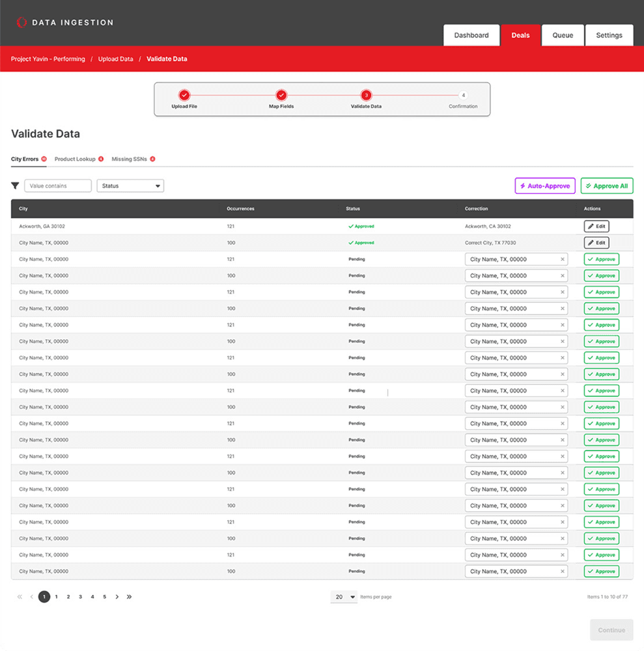Clear correction field in first Pending row
Image resolution: width=644 pixels, height=651 pixels.
click(563, 259)
